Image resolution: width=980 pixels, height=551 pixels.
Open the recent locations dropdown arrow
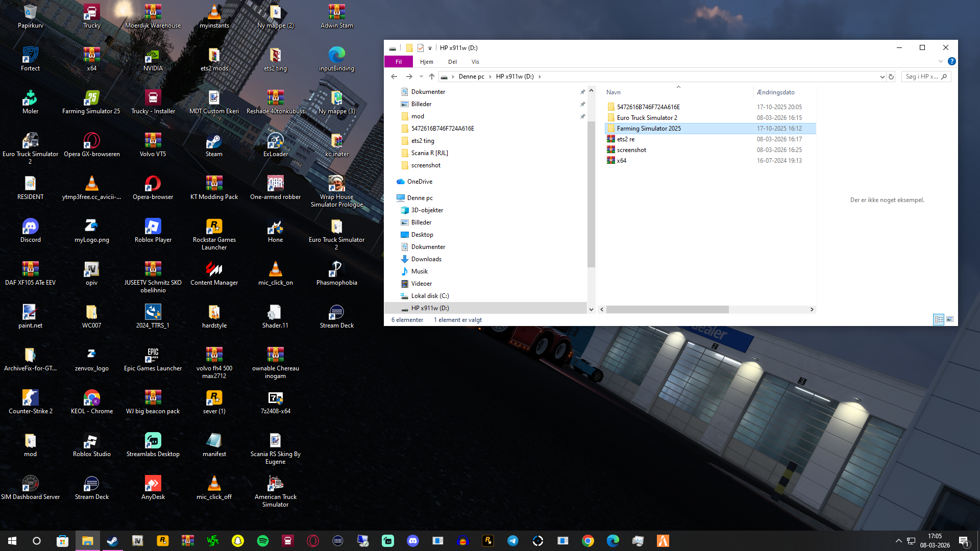tap(421, 77)
